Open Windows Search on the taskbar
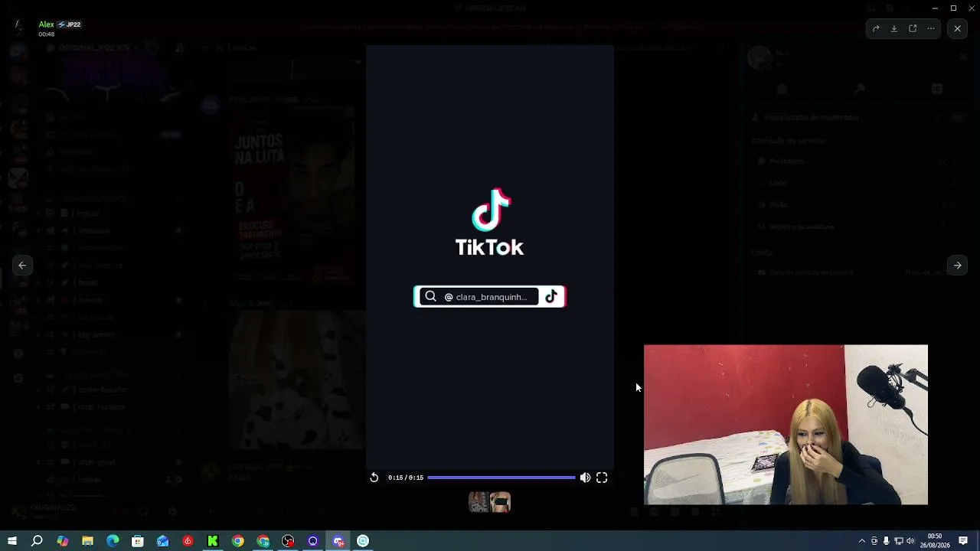The height and width of the screenshot is (551, 980). 37,541
